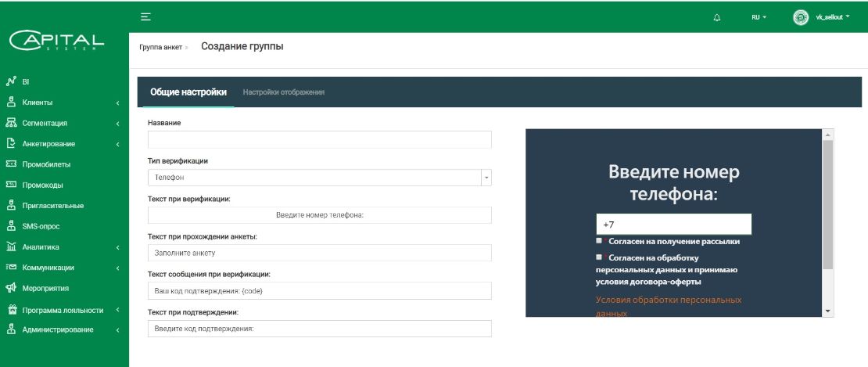The width and height of the screenshot is (868, 367).
Task: Click the Текст при верификации field
Action: point(319,214)
